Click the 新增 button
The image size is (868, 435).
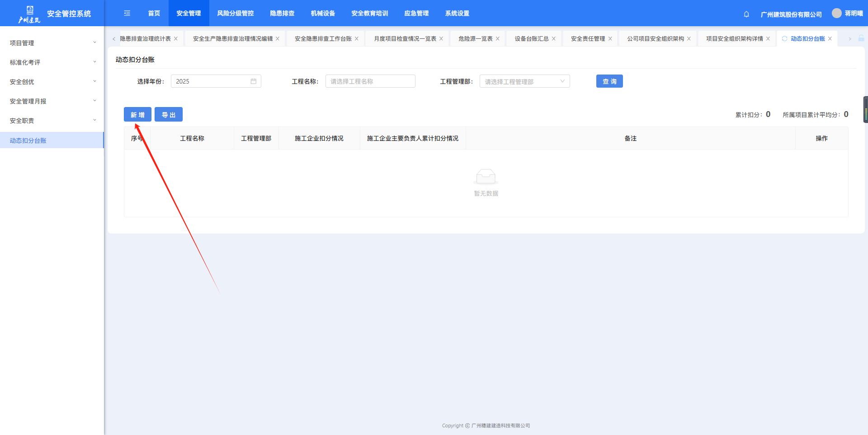137,115
